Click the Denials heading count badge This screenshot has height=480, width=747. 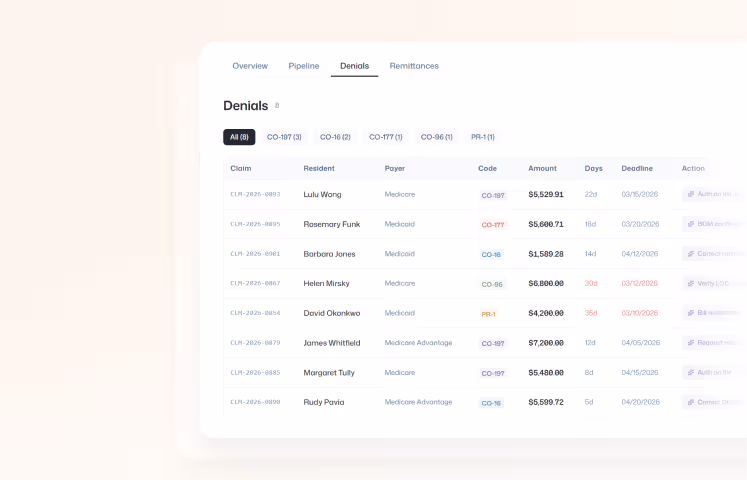277,105
